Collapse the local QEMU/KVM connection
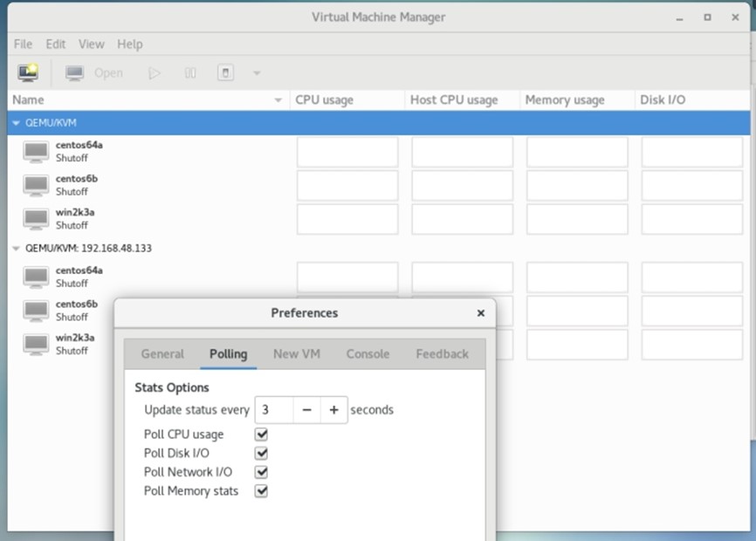Viewport: 756px width, 541px height. (16, 123)
